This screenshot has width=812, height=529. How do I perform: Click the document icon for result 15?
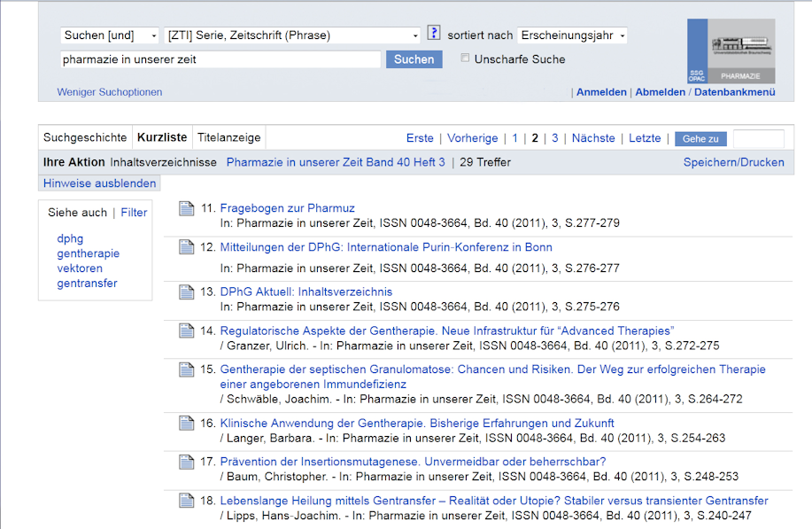[x=186, y=370]
